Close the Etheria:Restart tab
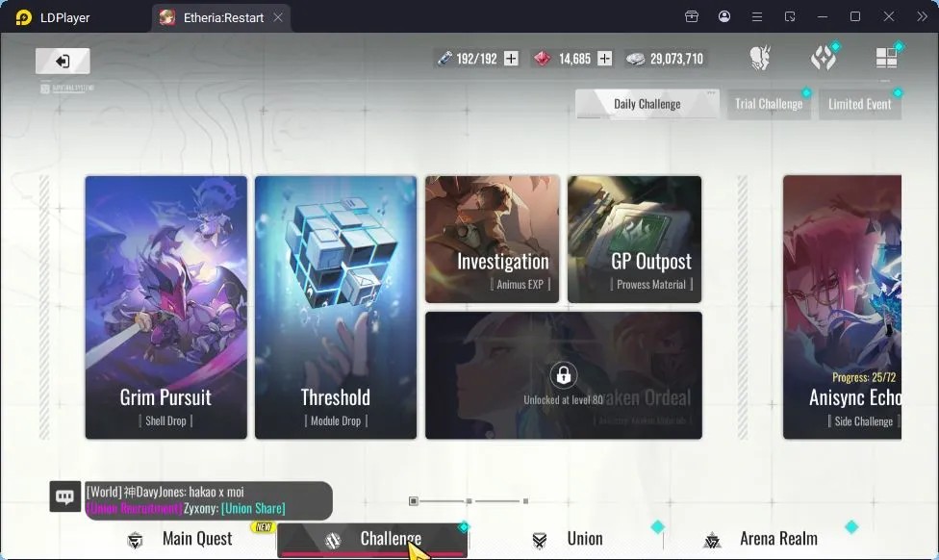This screenshot has width=939, height=560. [x=278, y=17]
